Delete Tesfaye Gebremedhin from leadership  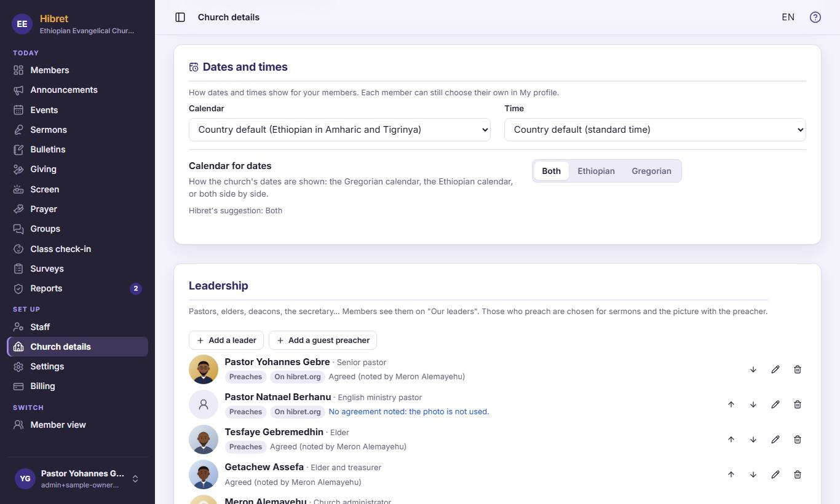(798, 439)
